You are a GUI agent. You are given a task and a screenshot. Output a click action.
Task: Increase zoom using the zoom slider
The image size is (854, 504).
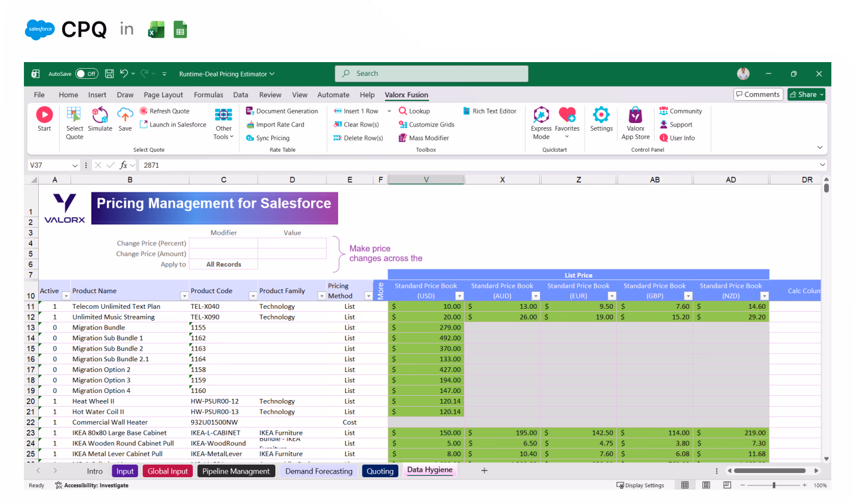point(804,485)
